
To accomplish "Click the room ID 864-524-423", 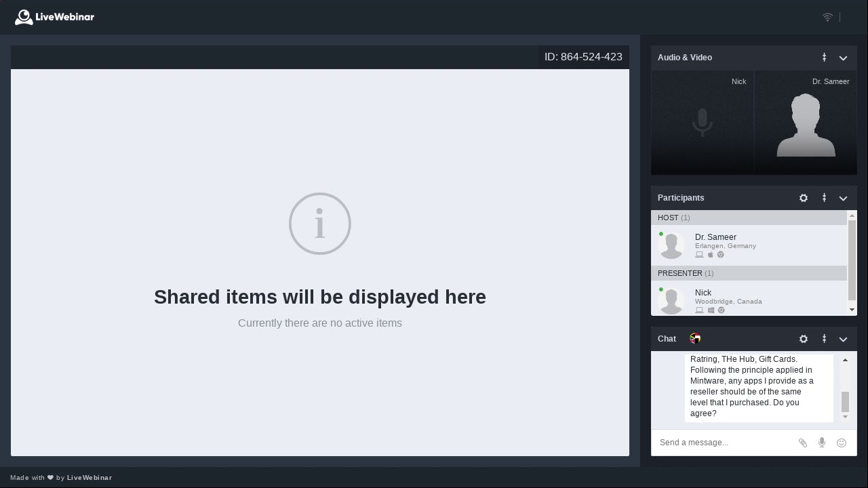I will pos(583,57).
